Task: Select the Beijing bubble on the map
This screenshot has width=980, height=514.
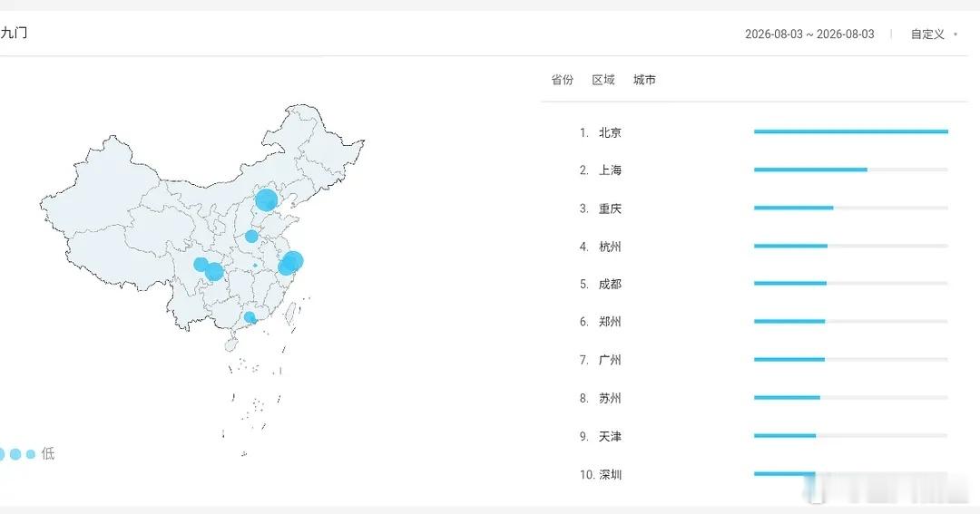Action: pyautogui.click(x=266, y=200)
